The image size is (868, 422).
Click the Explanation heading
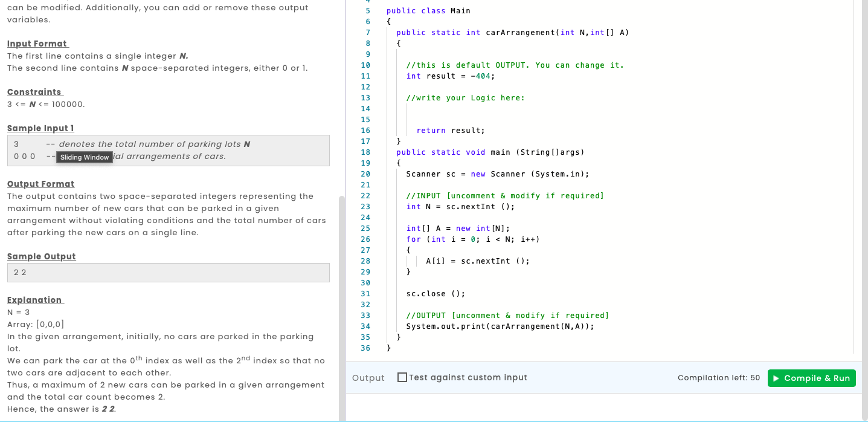(35, 299)
